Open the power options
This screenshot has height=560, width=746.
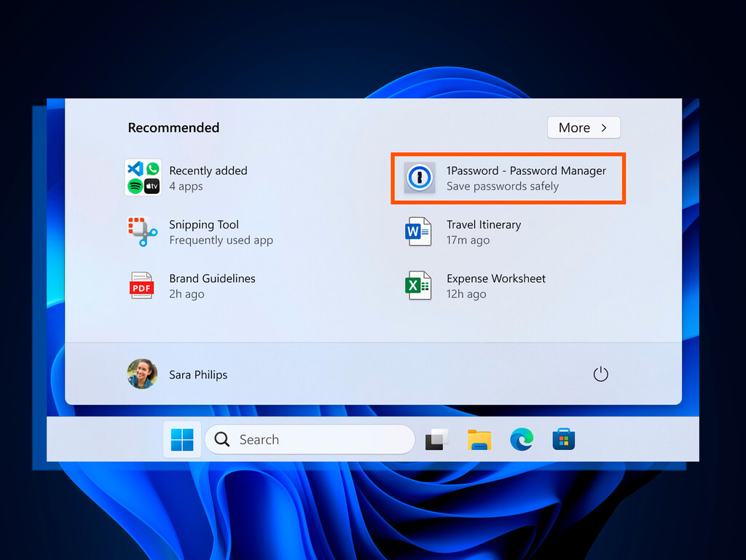pyautogui.click(x=600, y=374)
